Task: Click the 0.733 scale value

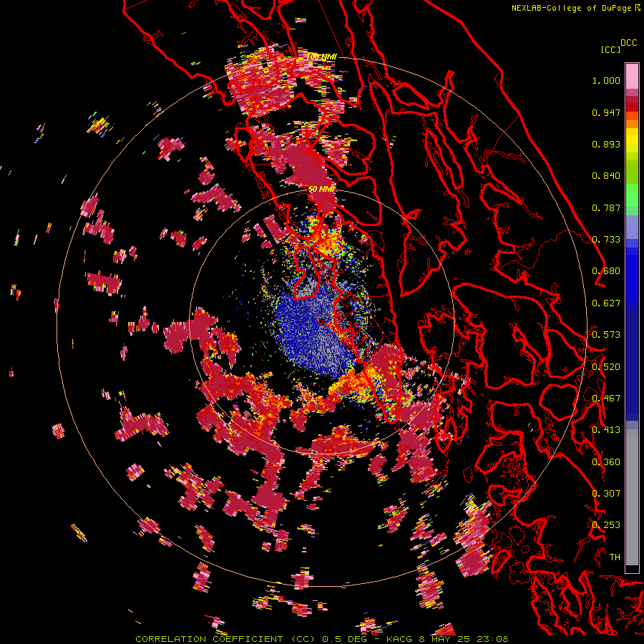Action: click(606, 240)
